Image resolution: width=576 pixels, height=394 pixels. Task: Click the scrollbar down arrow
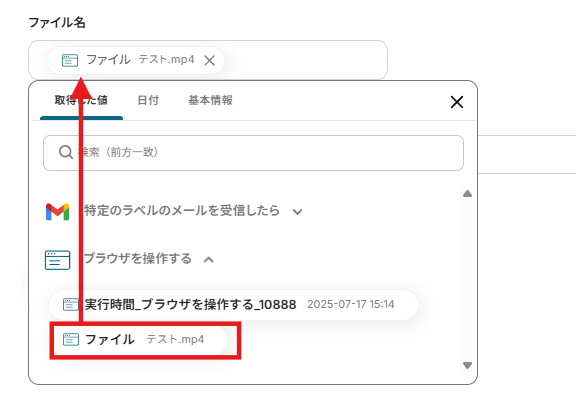pyautogui.click(x=467, y=365)
